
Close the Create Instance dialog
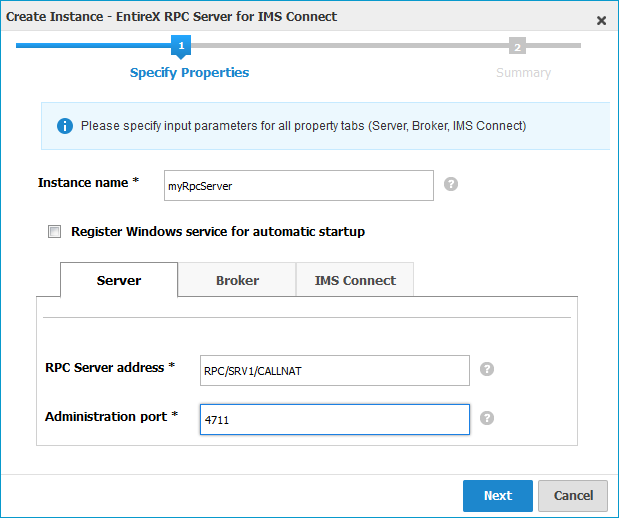coord(601,20)
